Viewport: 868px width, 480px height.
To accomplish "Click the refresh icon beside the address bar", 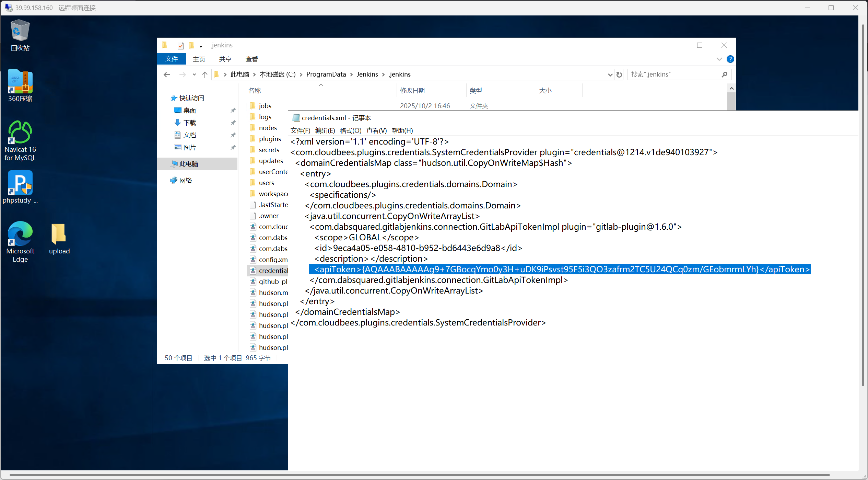I will coord(619,75).
